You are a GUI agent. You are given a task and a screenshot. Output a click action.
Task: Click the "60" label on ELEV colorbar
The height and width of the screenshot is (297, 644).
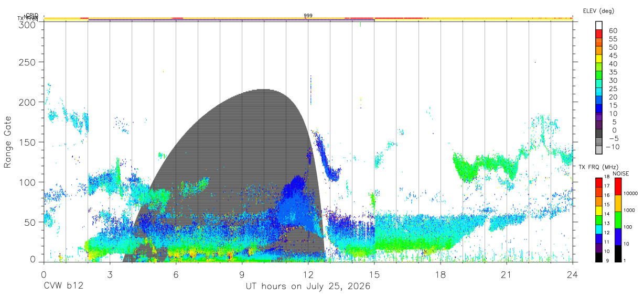click(613, 30)
